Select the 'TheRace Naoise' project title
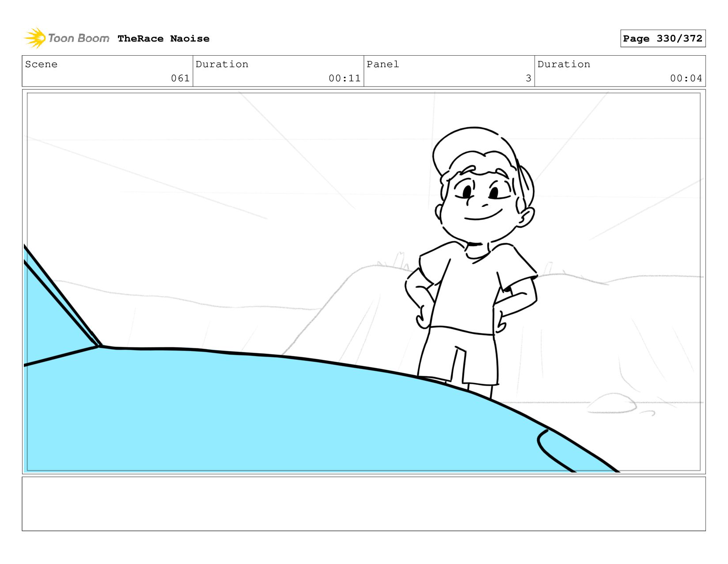 click(163, 38)
